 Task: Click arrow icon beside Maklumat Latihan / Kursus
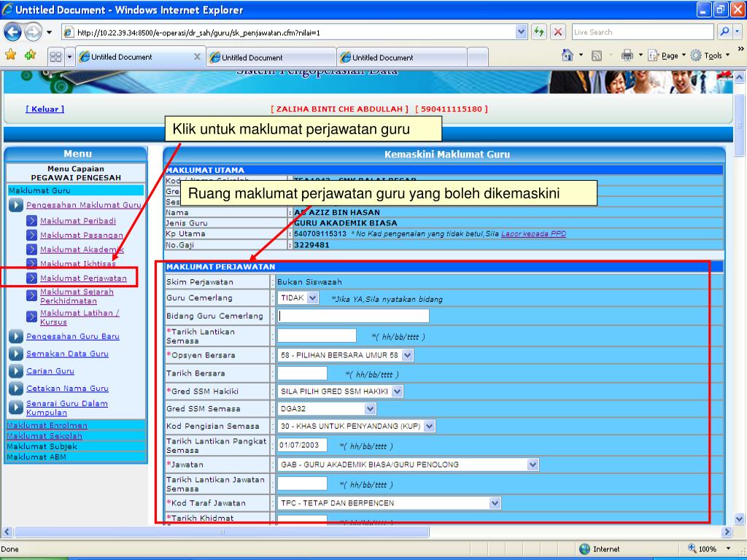coord(31,316)
